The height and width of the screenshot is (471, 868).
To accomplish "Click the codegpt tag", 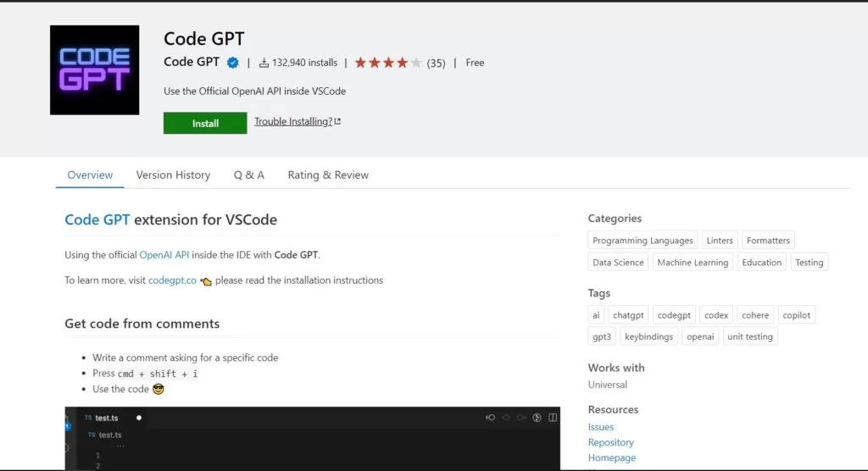I will [674, 315].
